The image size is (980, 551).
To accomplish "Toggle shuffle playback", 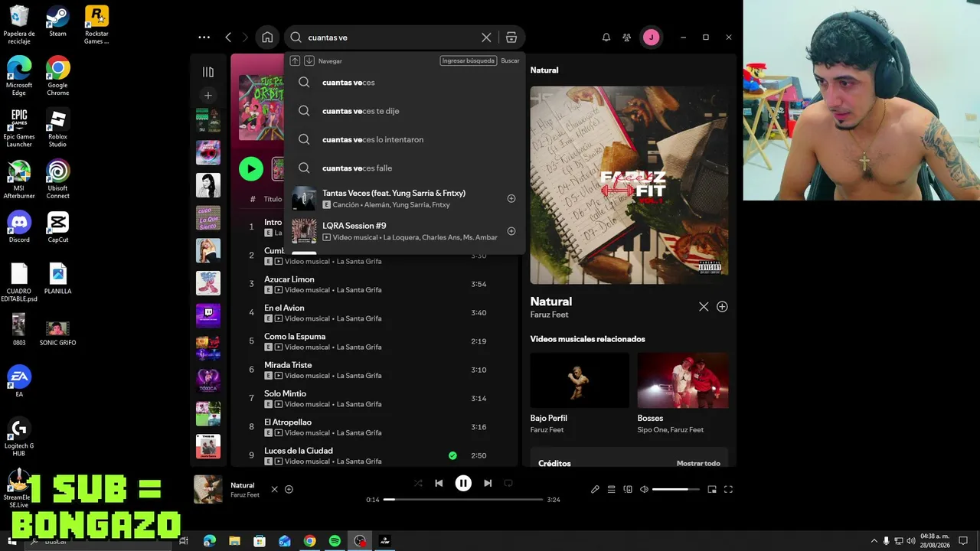I will 418,483.
